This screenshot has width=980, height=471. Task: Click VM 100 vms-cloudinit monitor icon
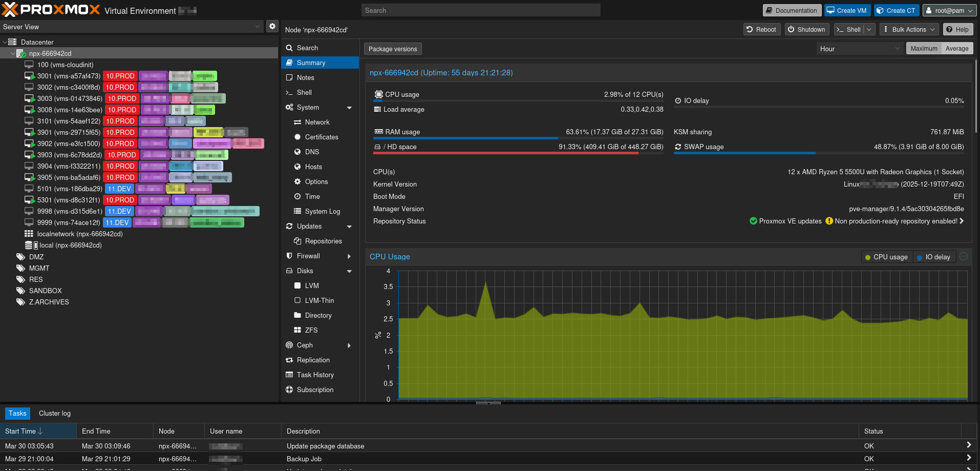click(29, 65)
